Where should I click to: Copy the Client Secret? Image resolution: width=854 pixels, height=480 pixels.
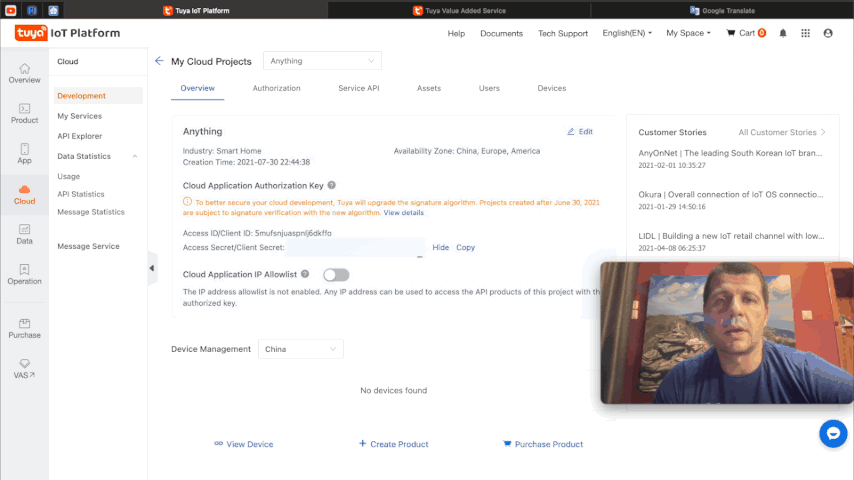pos(465,247)
